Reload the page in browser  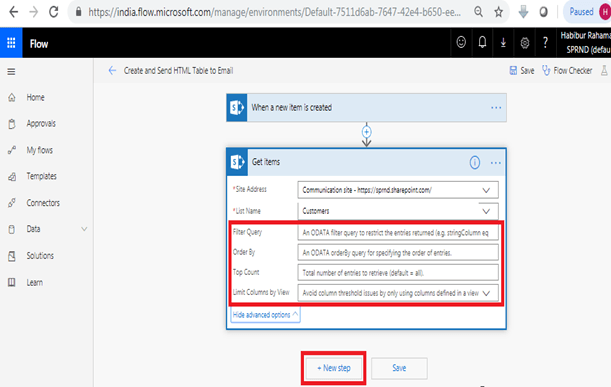[x=54, y=12]
